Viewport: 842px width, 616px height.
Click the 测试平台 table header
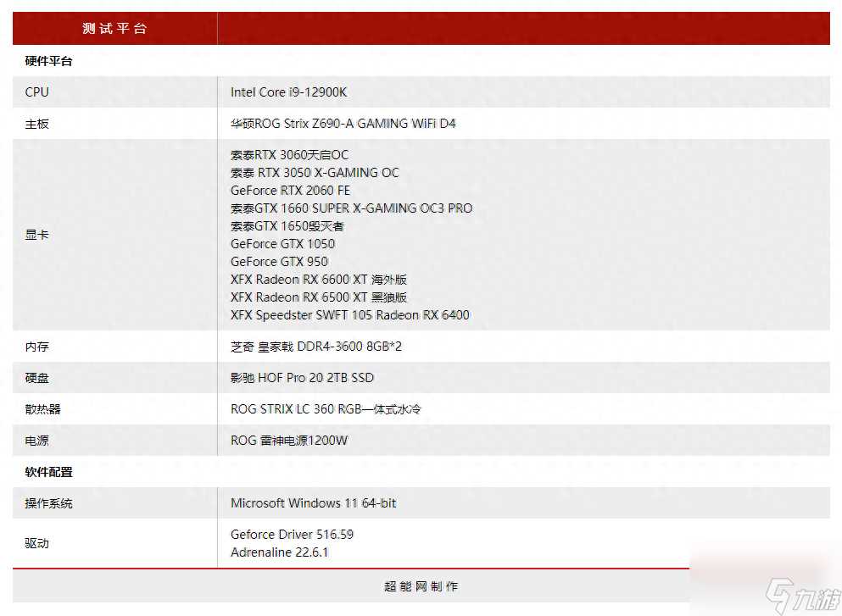click(x=114, y=28)
